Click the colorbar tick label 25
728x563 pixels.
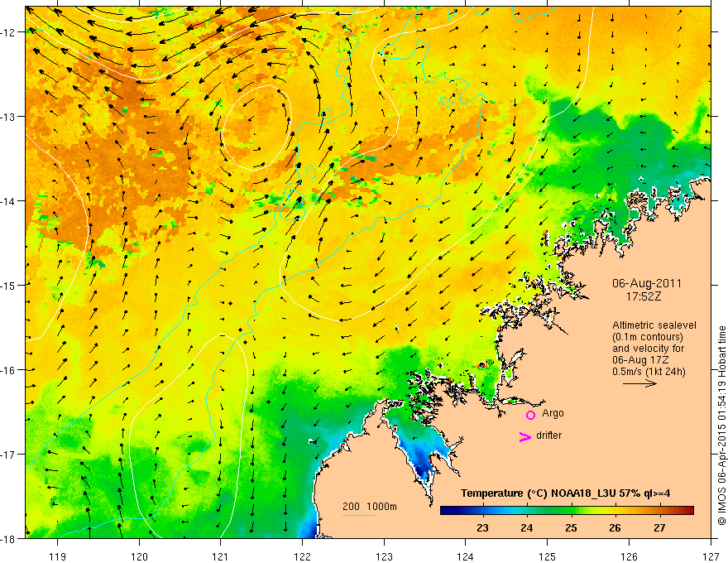pos(571,527)
